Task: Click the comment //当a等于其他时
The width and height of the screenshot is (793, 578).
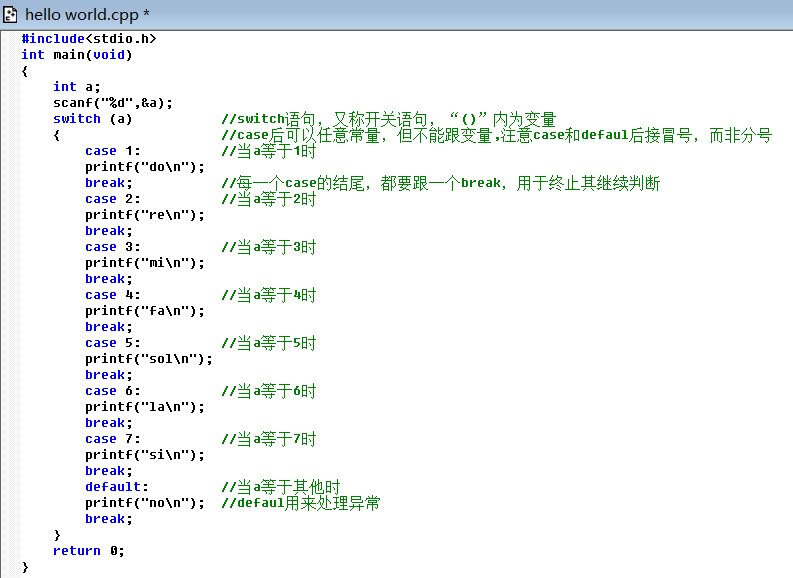Action: tap(281, 487)
